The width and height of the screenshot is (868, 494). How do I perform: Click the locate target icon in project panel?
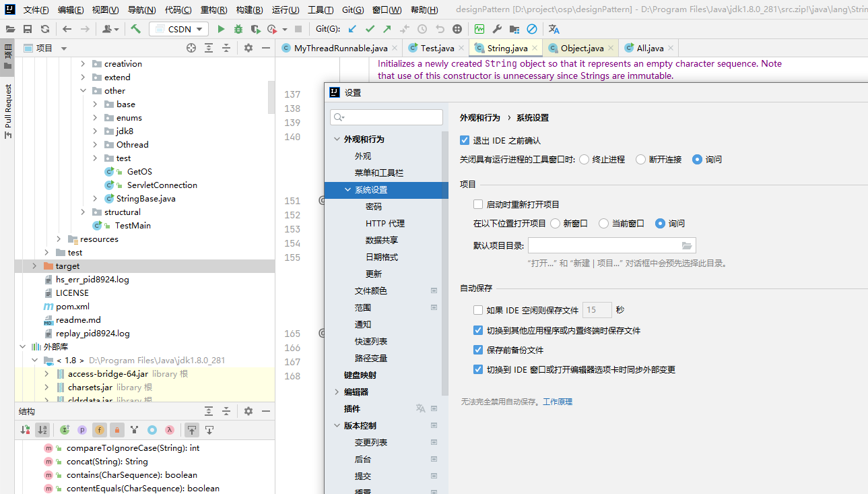coord(191,48)
